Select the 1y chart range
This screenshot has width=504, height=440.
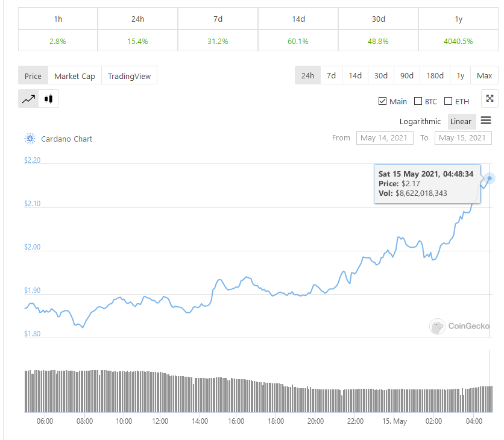[x=460, y=75]
